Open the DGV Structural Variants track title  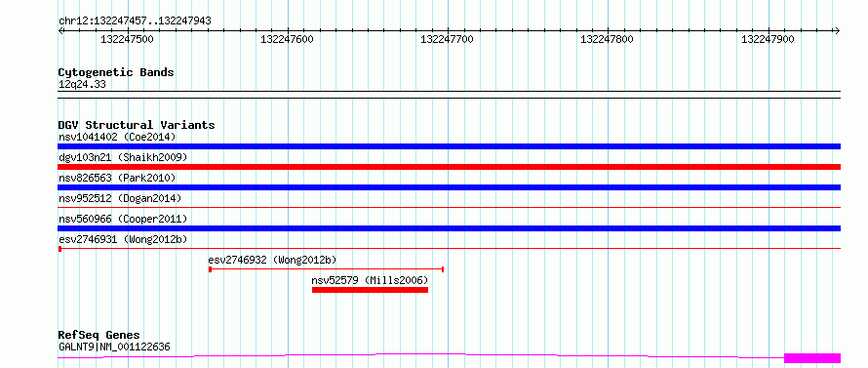pos(137,125)
